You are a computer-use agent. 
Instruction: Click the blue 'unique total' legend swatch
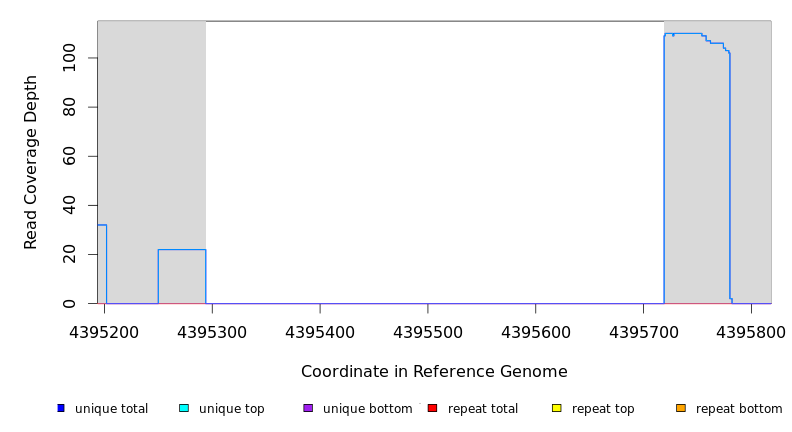[x=61, y=408]
